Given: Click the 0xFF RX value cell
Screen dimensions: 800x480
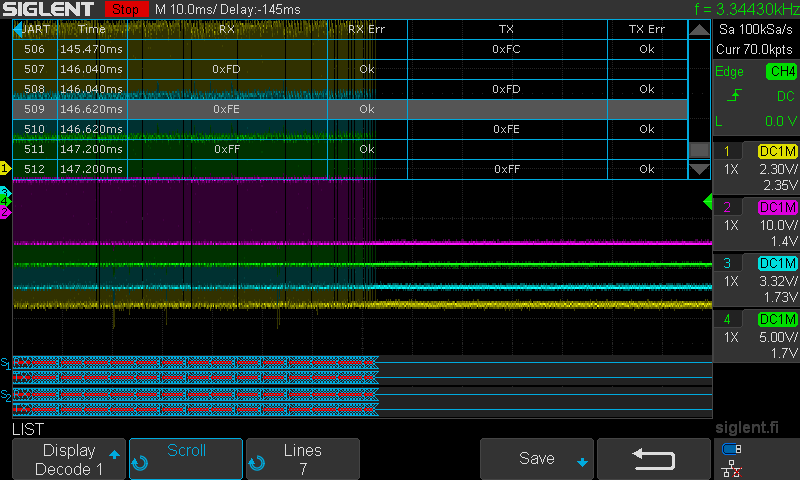Looking at the screenshot, I should point(227,149).
